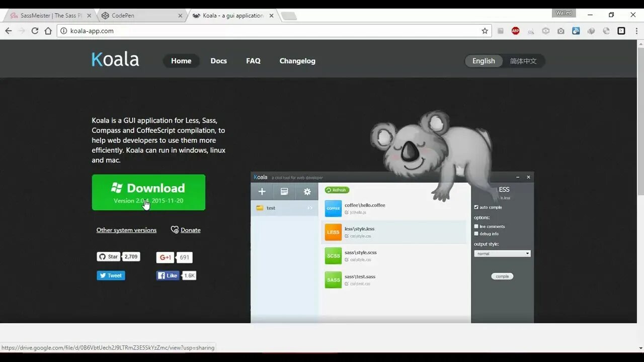Open the output style normal dropdown
This screenshot has width=644, height=362.
point(502,253)
